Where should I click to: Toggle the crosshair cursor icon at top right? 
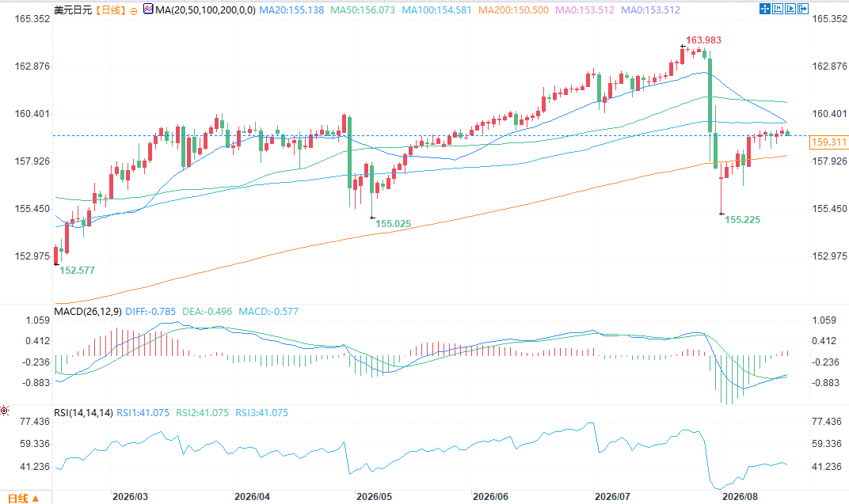(765, 9)
